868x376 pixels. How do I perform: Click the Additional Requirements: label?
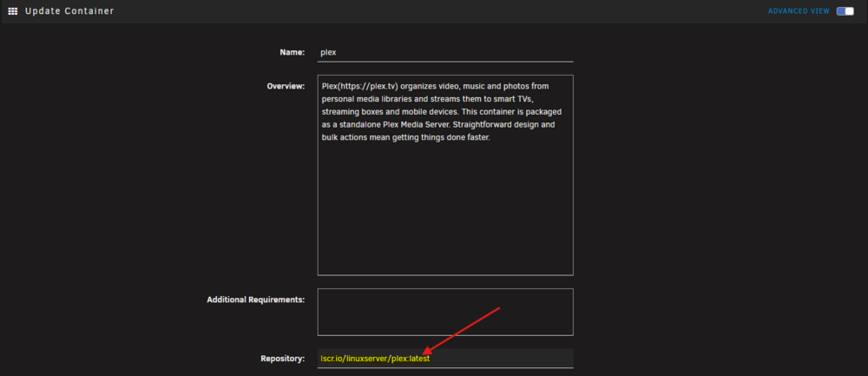click(x=256, y=300)
